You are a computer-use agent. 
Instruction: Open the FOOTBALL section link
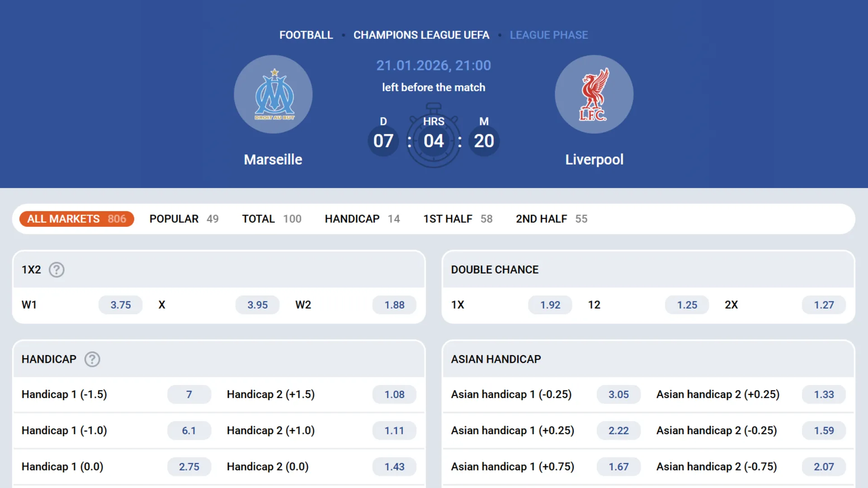[x=306, y=35]
